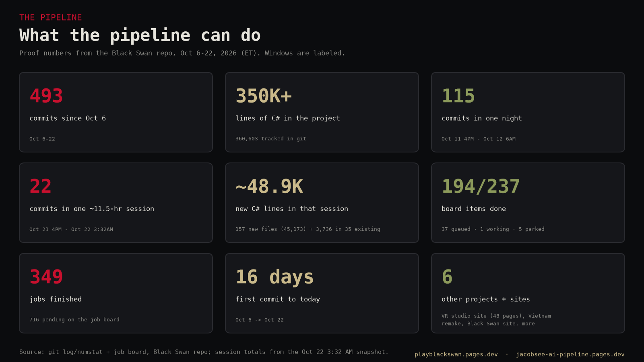Click 'Oct 21 4PM - Oct 22 3:32AM'
This screenshot has height=362, width=644.
click(71, 229)
